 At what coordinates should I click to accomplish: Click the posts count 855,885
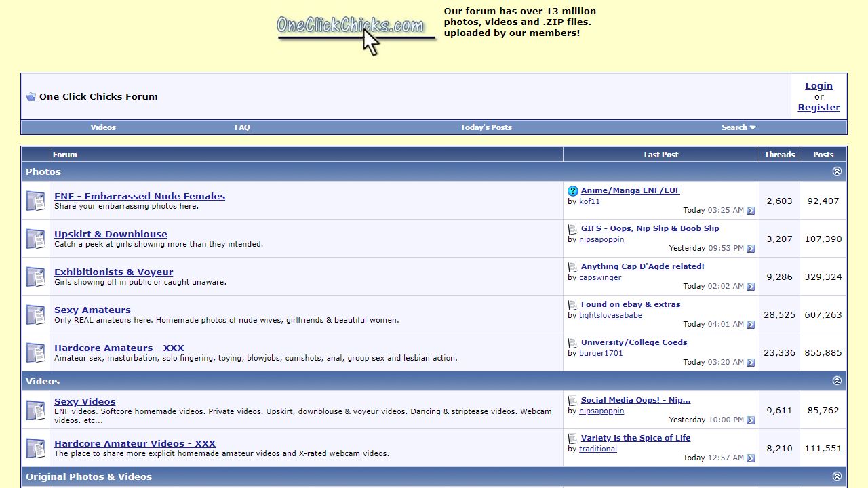coord(823,352)
